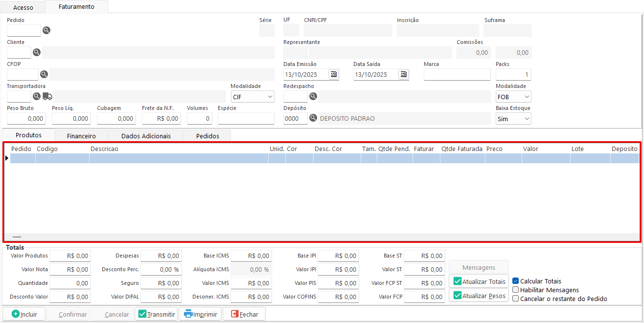Click the Marca input field

point(457,74)
